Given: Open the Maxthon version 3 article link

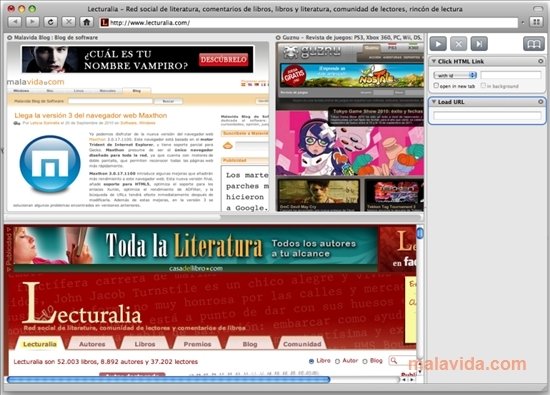Looking at the screenshot, I should (90, 115).
